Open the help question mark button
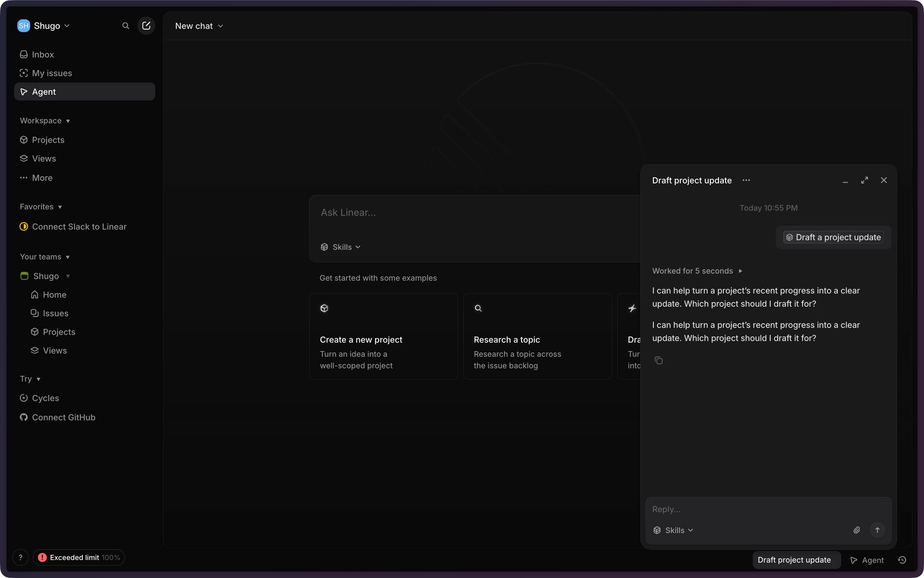Screen dimensions: 924x578 21,558
